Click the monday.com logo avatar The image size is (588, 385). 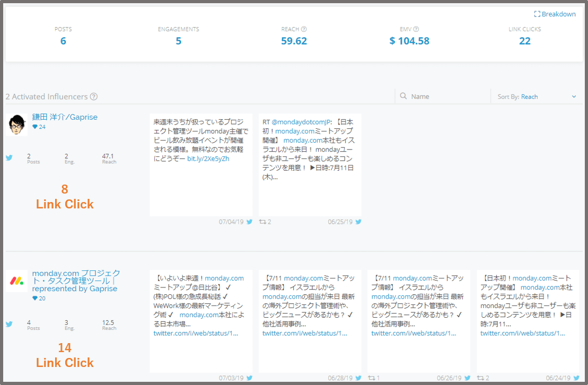[x=16, y=281]
